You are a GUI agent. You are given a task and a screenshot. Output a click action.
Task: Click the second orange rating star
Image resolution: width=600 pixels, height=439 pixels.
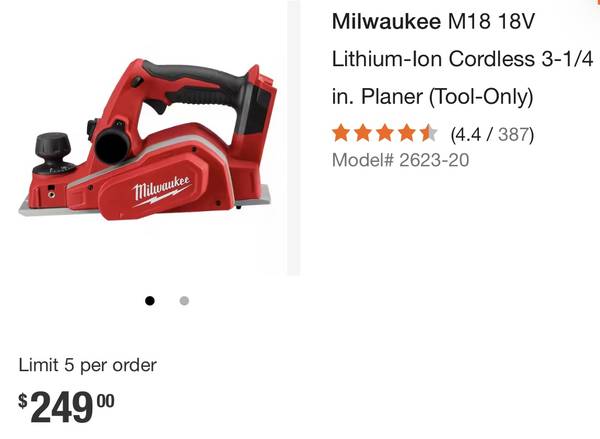point(363,134)
